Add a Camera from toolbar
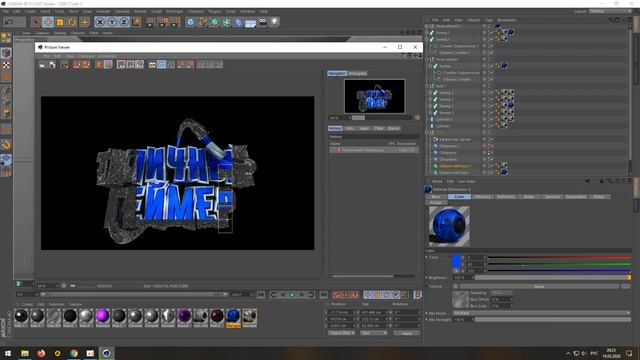640x360 pixels. [262, 22]
